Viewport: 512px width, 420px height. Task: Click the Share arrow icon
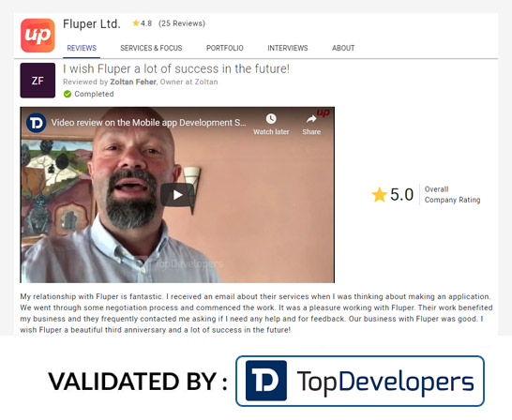click(x=311, y=119)
